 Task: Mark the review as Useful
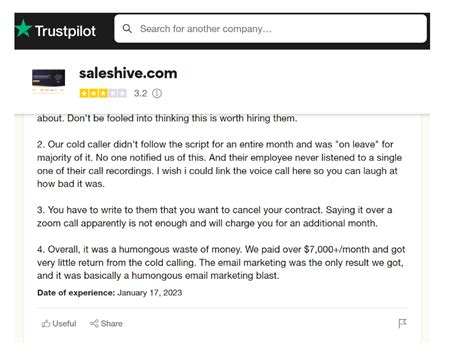59,323
